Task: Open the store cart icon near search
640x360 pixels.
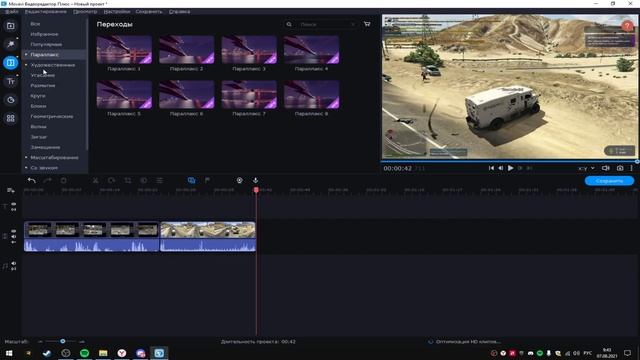Action: (367, 24)
